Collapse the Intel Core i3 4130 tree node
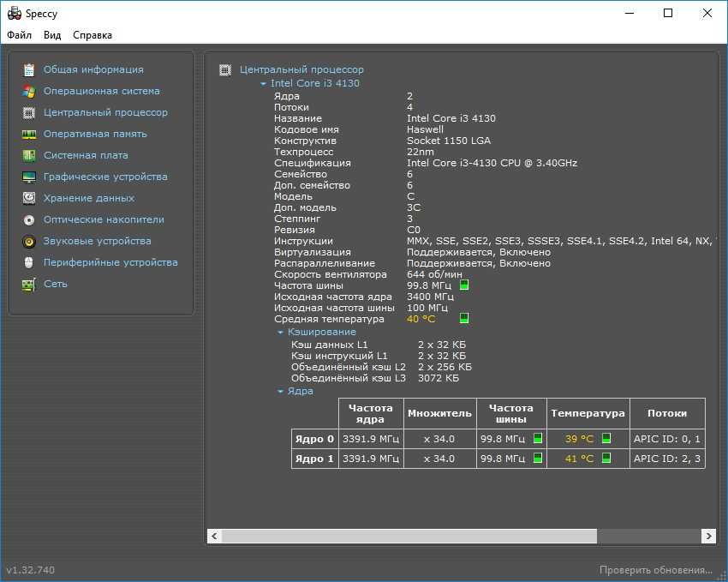 pyautogui.click(x=263, y=84)
